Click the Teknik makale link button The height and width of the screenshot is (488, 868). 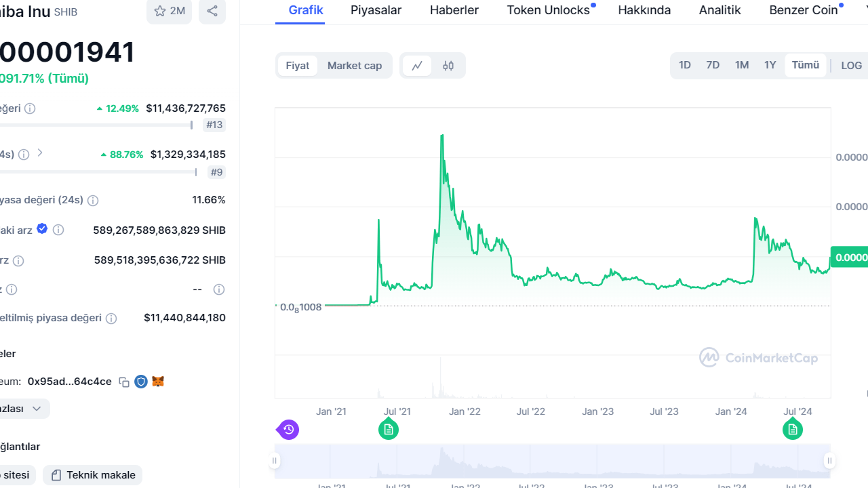click(93, 475)
